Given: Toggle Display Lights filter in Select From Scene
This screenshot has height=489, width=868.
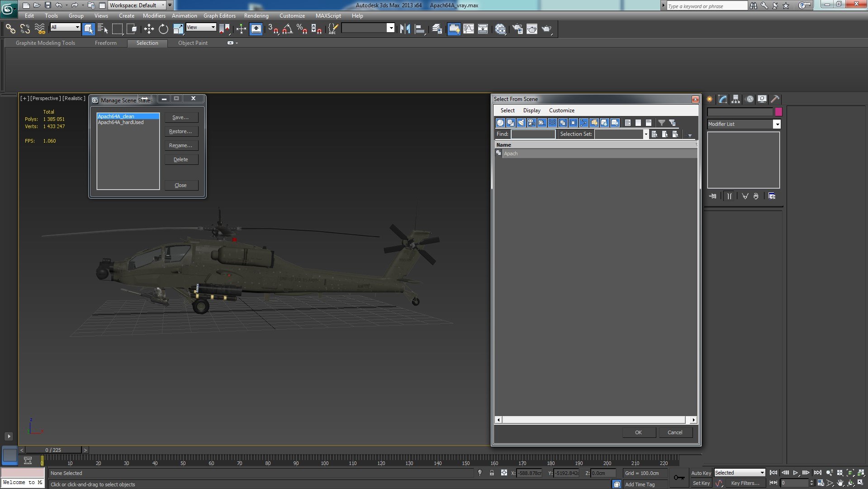Looking at the screenshot, I should tap(521, 123).
